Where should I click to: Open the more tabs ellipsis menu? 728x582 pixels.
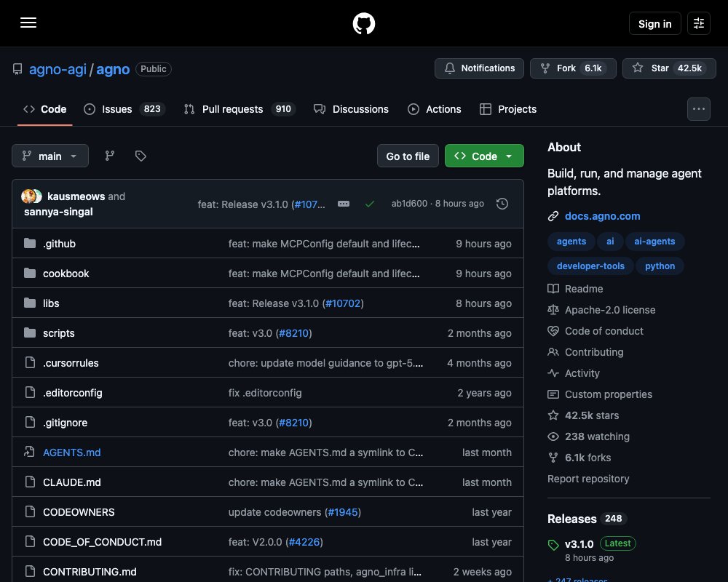[x=698, y=109]
